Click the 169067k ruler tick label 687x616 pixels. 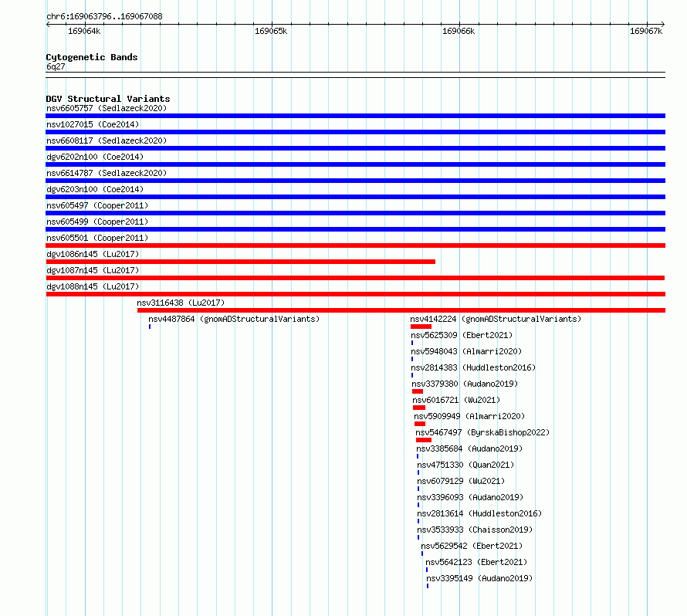pyautogui.click(x=646, y=31)
